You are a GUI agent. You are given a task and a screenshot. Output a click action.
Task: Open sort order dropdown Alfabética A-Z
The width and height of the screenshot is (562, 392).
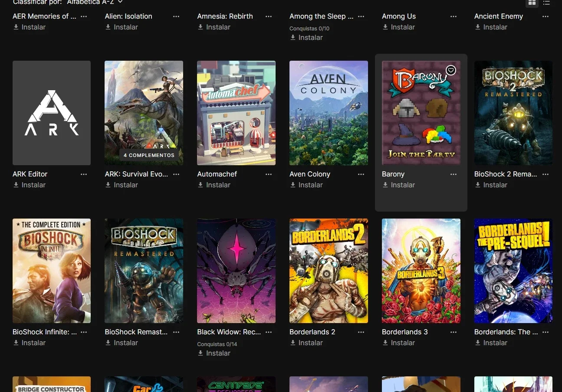click(95, 2)
